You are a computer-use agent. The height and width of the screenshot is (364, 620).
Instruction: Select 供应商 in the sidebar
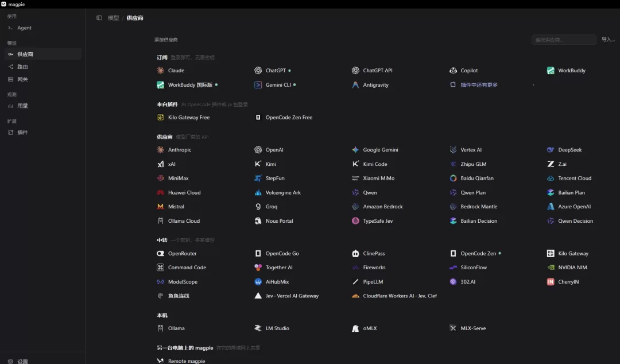43,54
